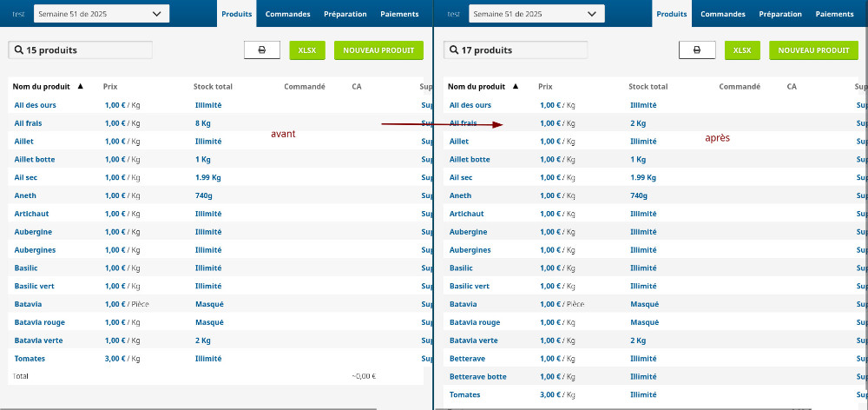
Task: Click inside the "15 produits" search field
Action: pos(87,50)
